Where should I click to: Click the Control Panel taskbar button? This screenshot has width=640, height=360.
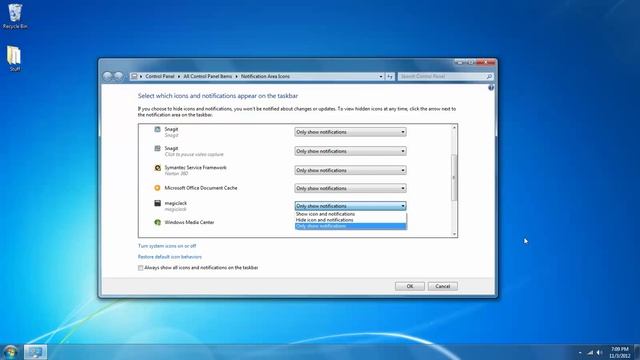tap(36, 352)
